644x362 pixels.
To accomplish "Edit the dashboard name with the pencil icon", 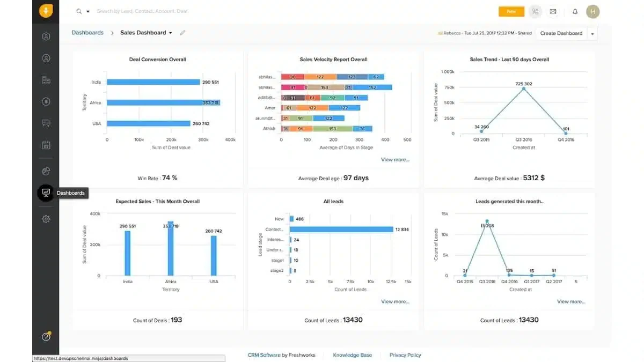I will (x=182, y=33).
